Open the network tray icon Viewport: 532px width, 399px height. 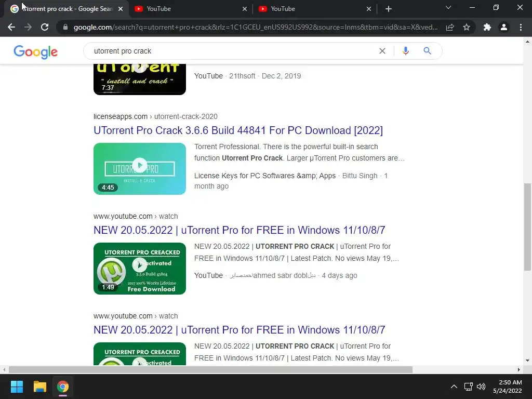pyautogui.click(x=469, y=387)
